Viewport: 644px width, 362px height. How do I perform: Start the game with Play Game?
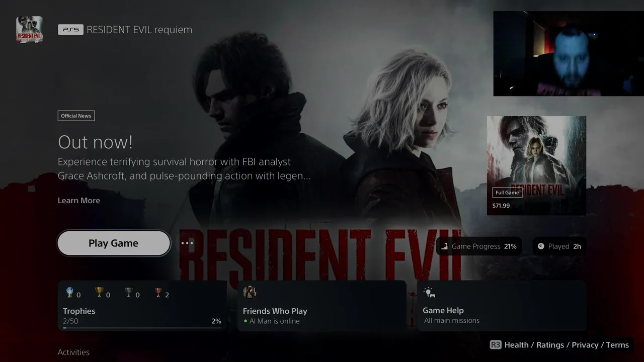click(114, 243)
